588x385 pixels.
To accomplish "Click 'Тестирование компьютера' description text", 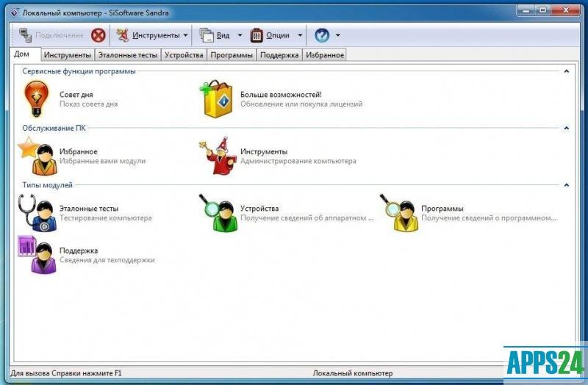I will pos(106,217).
